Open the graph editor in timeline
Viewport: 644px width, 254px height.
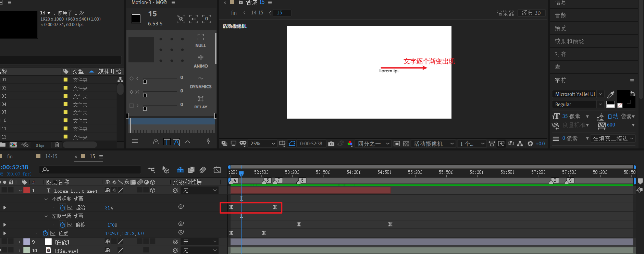(217, 170)
